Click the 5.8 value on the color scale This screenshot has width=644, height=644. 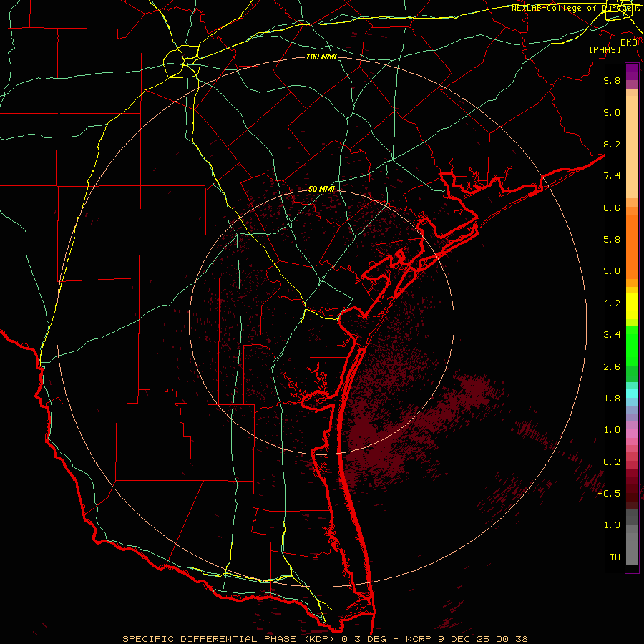point(612,240)
